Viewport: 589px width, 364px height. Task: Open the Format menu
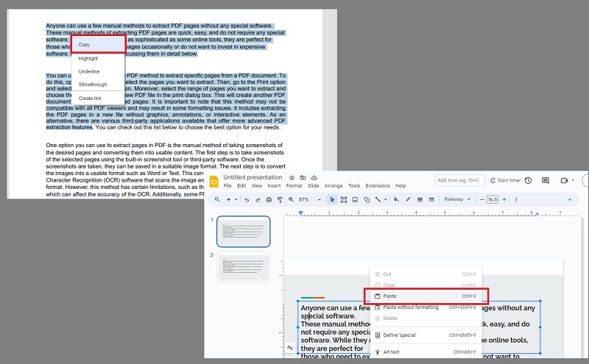point(294,186)
